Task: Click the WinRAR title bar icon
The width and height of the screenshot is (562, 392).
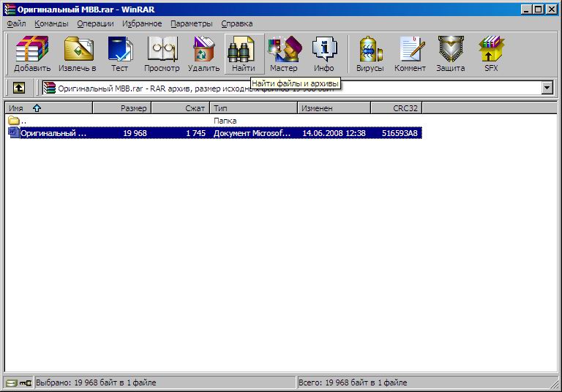Action: point(10,10)
